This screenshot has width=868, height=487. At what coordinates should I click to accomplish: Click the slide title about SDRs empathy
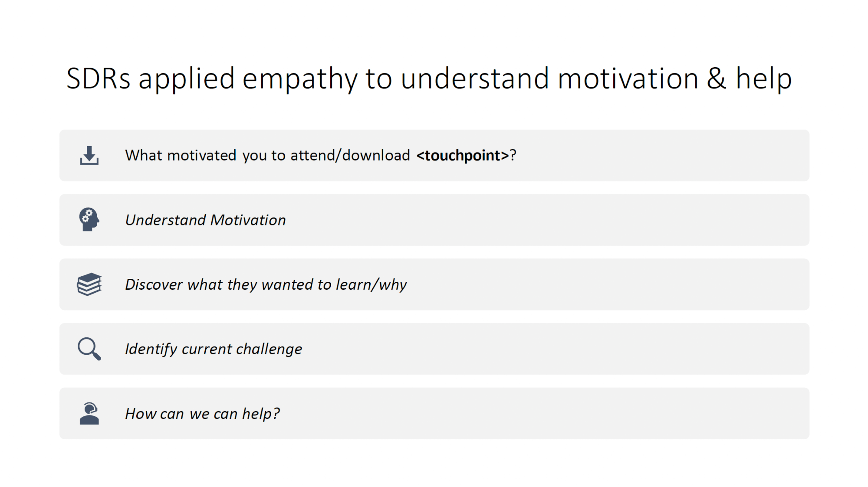coord(429,79)
